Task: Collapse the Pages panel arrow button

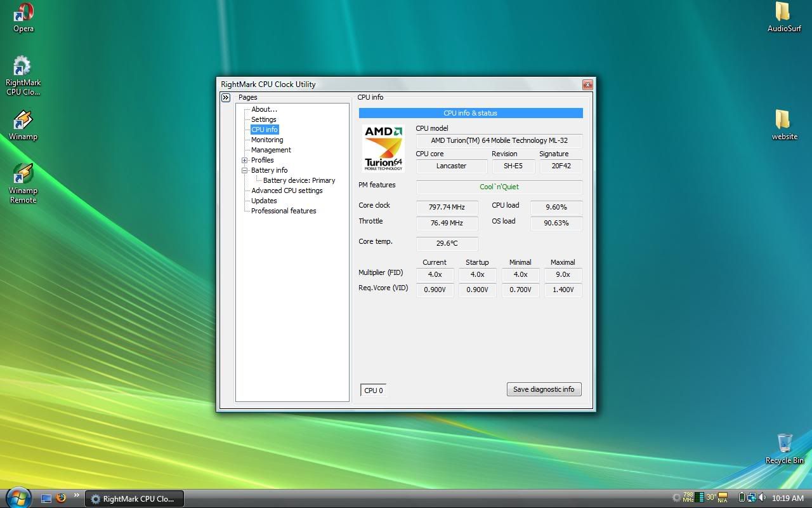Action: coord(225,97)
